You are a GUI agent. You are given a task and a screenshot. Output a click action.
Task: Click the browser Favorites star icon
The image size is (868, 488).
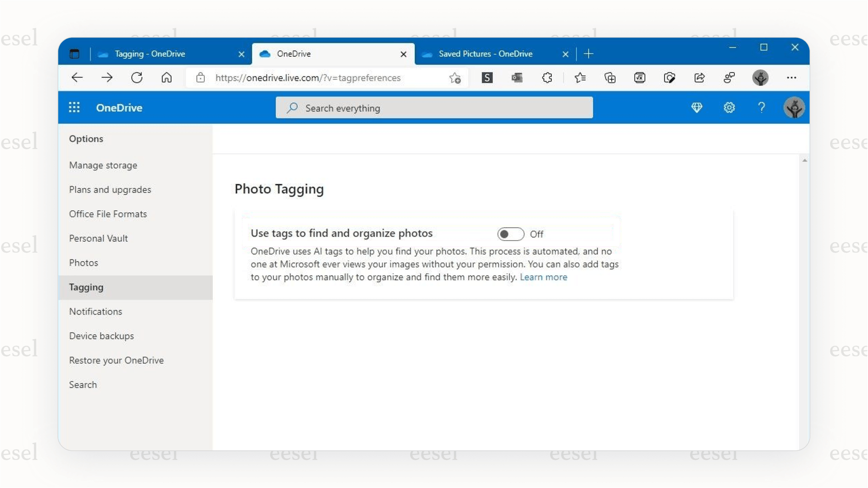click(580, 77)
